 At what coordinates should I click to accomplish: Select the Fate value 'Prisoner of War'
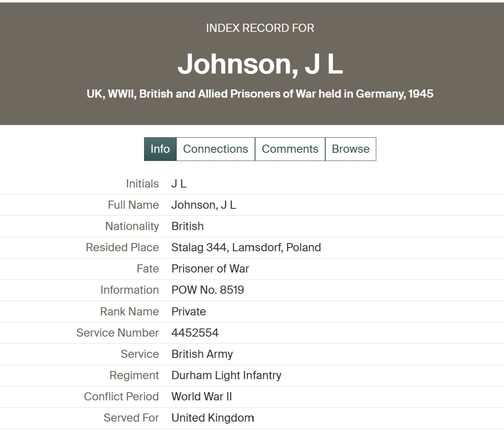tap(210, 269)
